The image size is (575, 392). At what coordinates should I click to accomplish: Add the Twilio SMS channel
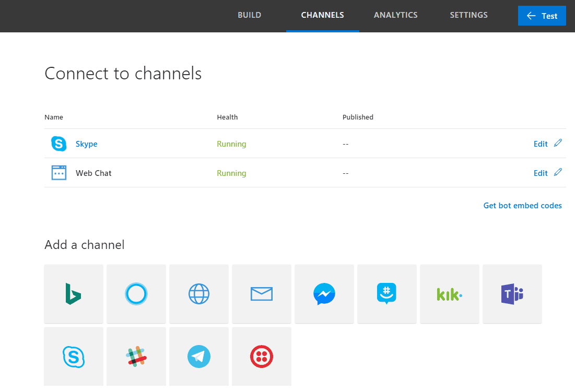[x=262, y=357]
